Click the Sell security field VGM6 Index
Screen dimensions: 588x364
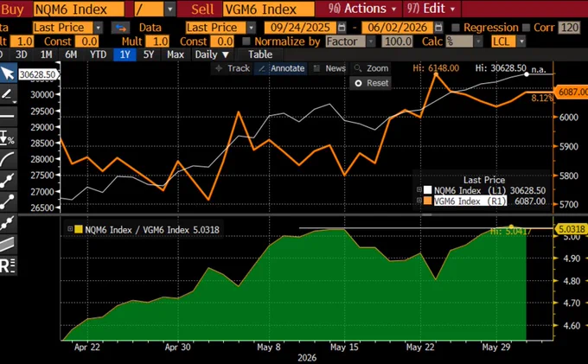click(x=269, y=10)
